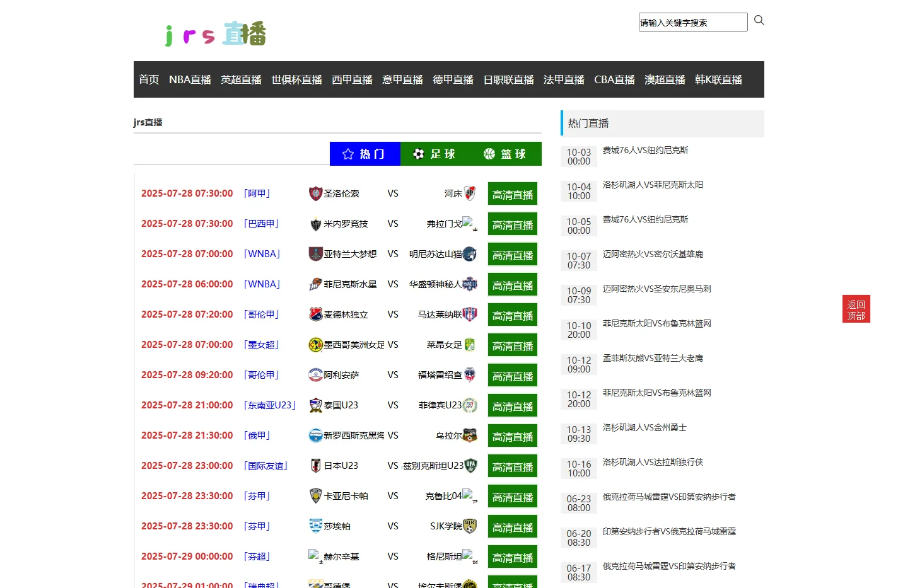The image size is (898, 588).
Task: Click the 兹别克斯坦U23 team crest icon
Action: pos(470,466)
